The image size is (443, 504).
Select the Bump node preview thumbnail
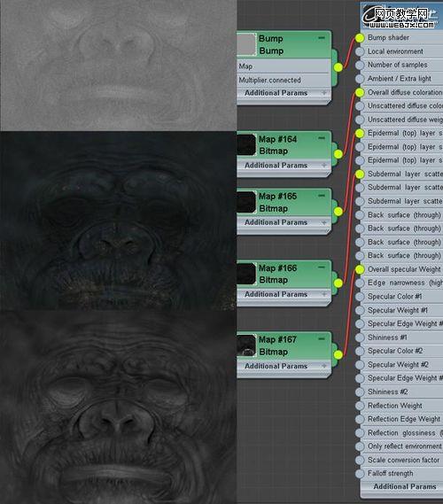click(246, 44)
